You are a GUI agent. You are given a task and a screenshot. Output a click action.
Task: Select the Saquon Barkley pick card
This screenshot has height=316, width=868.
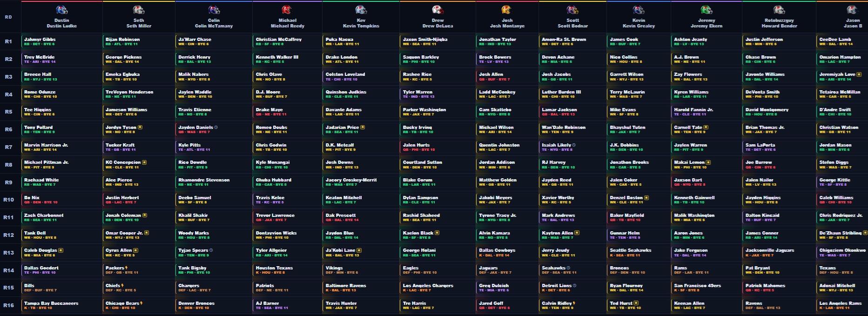(437, 59)
